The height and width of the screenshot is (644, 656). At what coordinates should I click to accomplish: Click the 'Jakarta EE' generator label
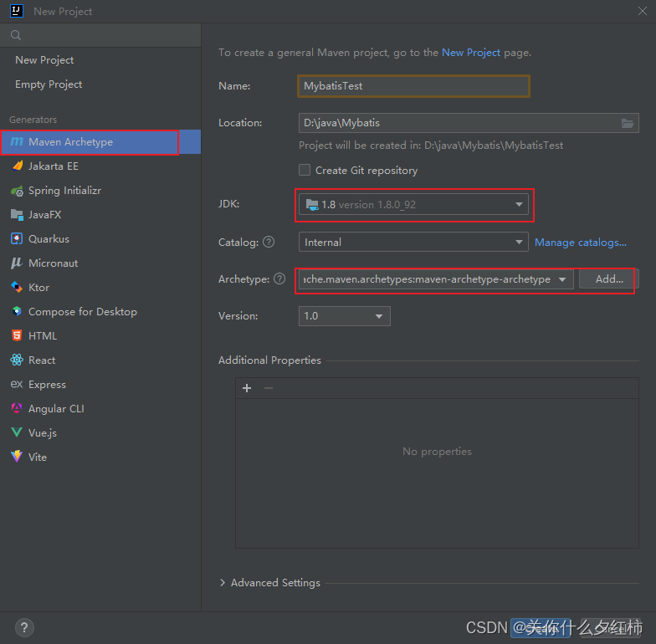pos(54,166)
